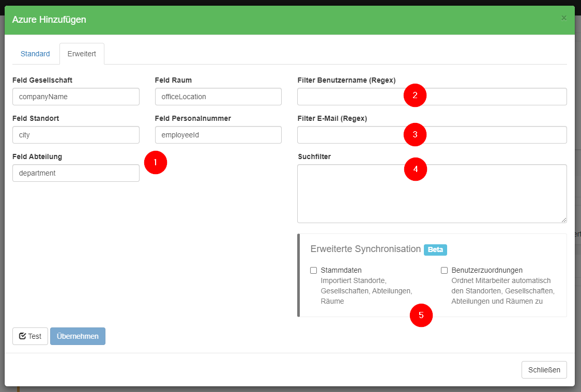
Task: Click the Test button
Action: click(29, 336)
